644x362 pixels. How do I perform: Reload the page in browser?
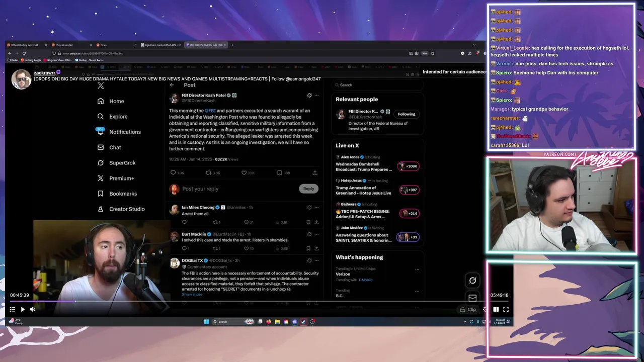[24, 53]
